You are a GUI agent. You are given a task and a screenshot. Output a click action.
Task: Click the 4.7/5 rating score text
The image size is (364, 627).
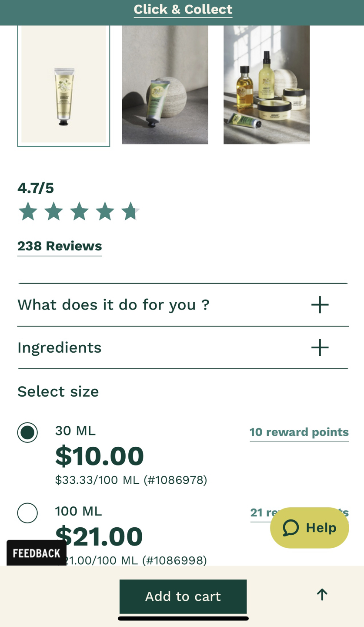pyautogui.click(x=36, y=188)
